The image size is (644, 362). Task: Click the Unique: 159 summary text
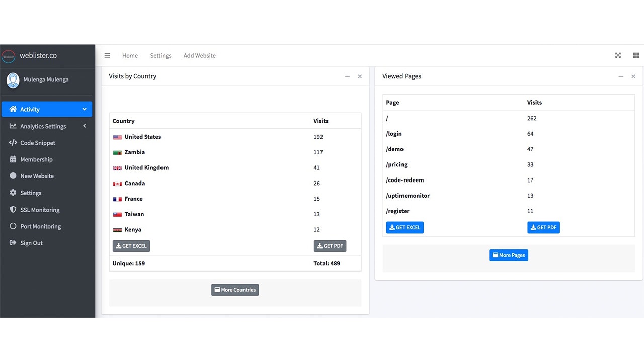coord(129,263)
